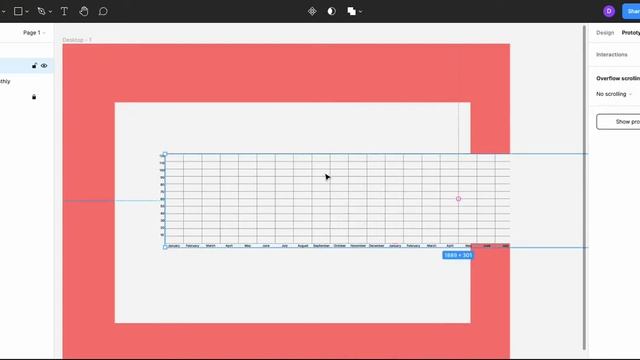The height and width of the screenshot is (360, 640).
Task: Click the Overflow scrolling label
Action: (618, 78)
